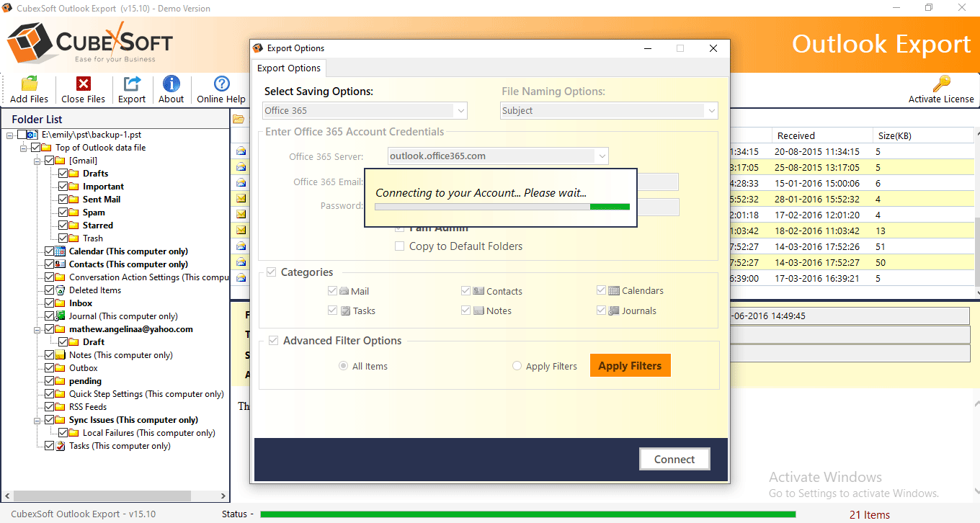Click the open-folder icon above message list
The image size is (980, 523).
tap(239, 120)
